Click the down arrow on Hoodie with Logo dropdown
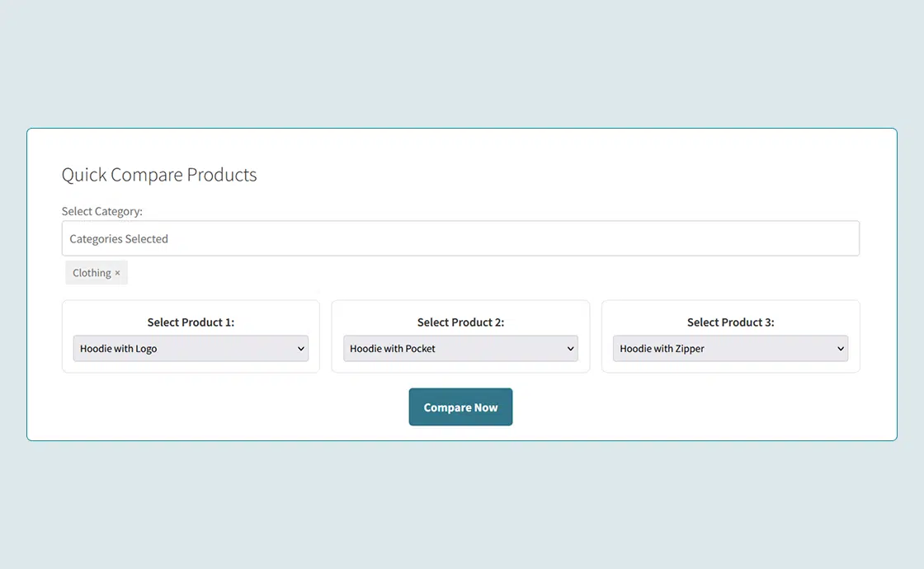This screenshot has height=569, width=924. pyautogui.click(x=300, y=349)
